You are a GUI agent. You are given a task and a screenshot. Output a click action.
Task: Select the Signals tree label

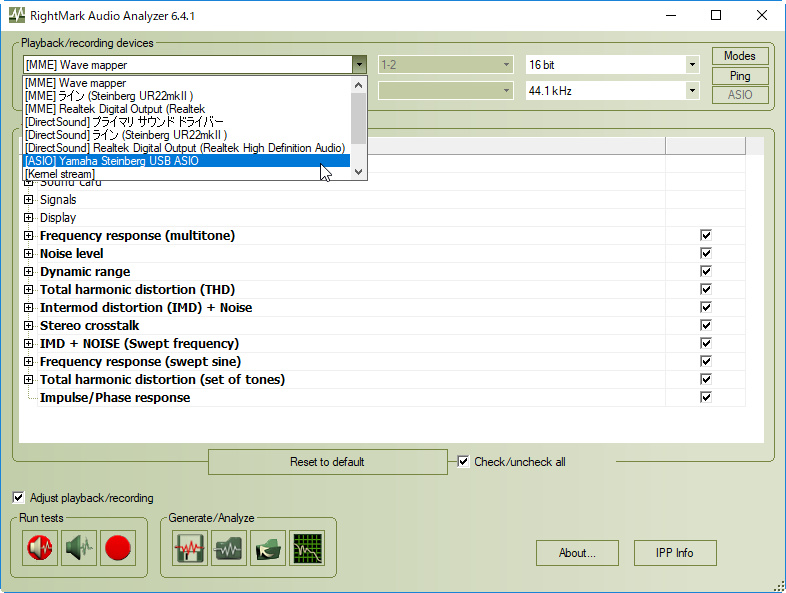(58, 200)
